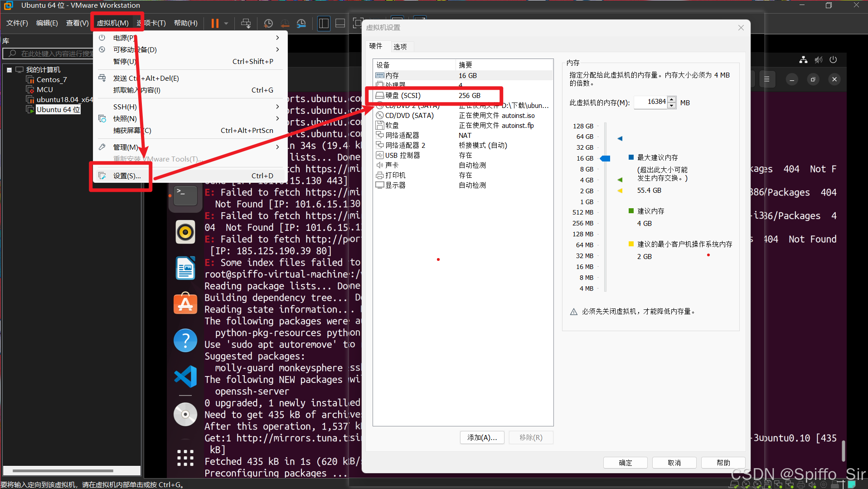Select 硬盘 (SCSI) in the device list

click(463, 95)
